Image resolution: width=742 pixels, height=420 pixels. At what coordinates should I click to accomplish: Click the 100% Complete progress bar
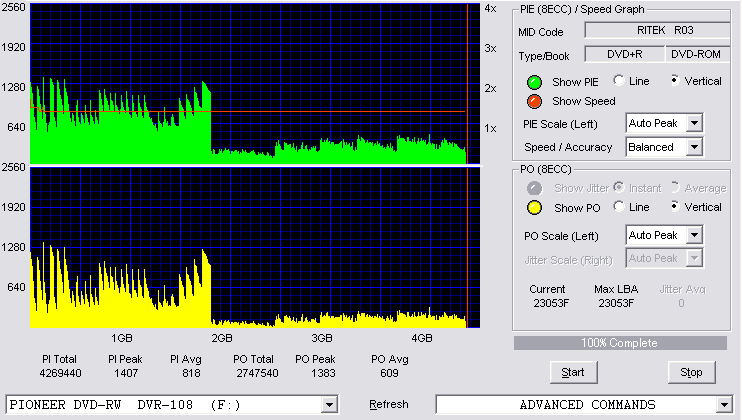[620, 343]
